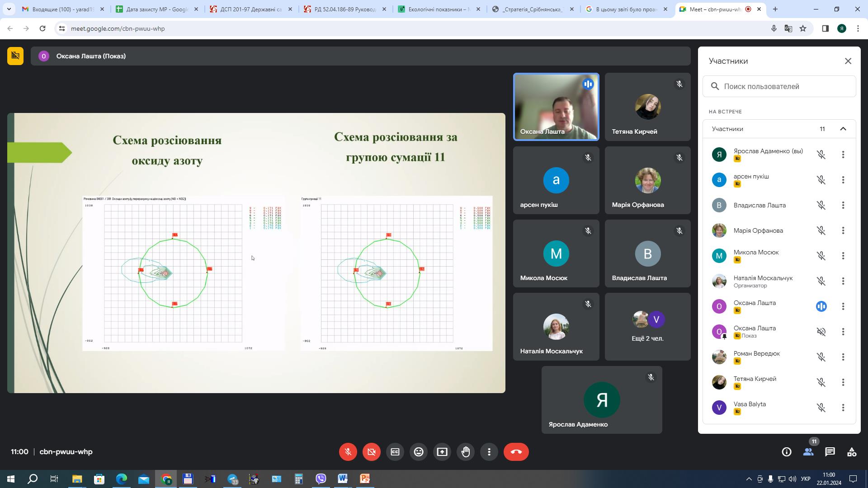Close the Участники side panel
Image resolution: width=868 pixels, height=488 pixels.
848,61
